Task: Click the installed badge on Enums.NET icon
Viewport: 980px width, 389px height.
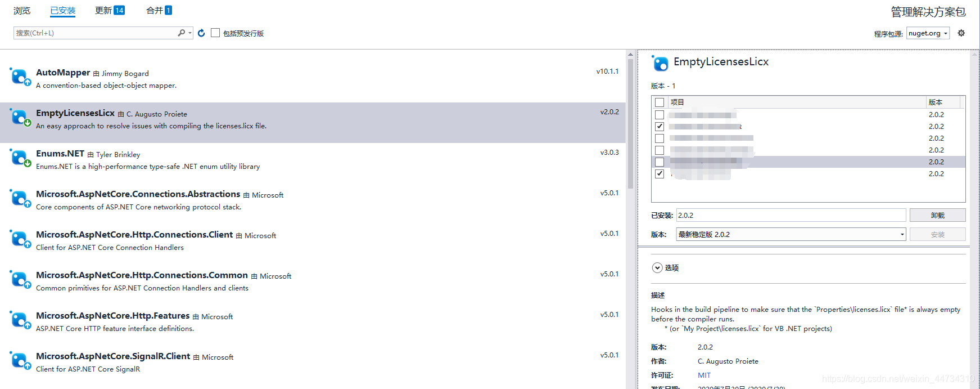Action: 27,163
